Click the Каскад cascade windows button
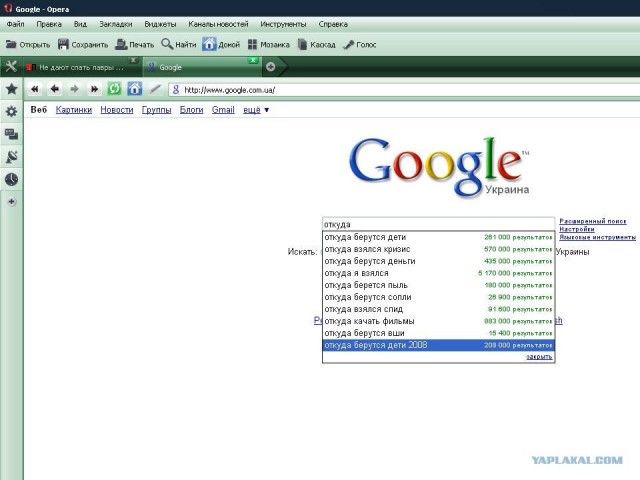Screen dimensions: 640x480 (316, 44)
